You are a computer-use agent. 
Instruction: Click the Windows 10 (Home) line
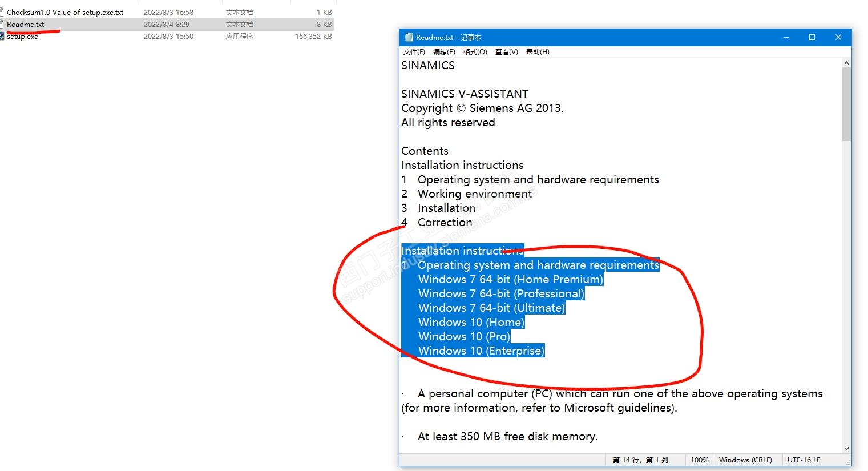(471, 322)
